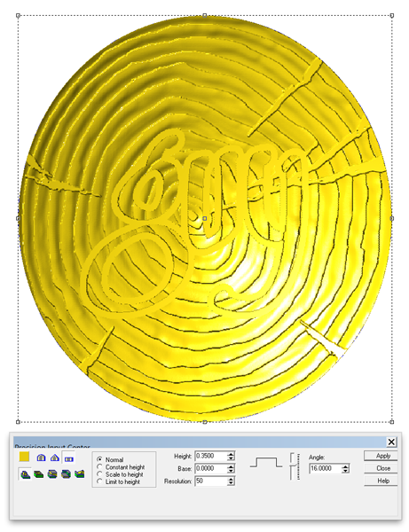Select the flat shape profile icon

pos(69,458)
